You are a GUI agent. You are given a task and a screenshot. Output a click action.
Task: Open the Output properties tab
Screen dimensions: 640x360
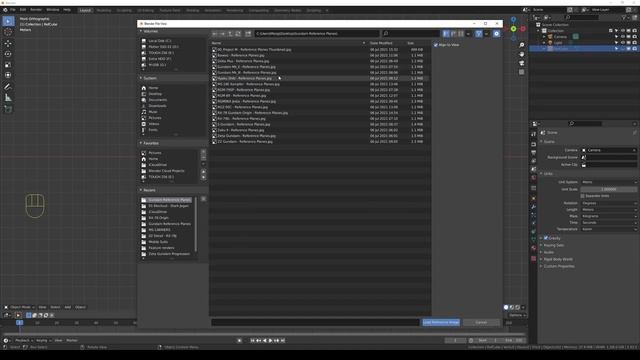533,152
